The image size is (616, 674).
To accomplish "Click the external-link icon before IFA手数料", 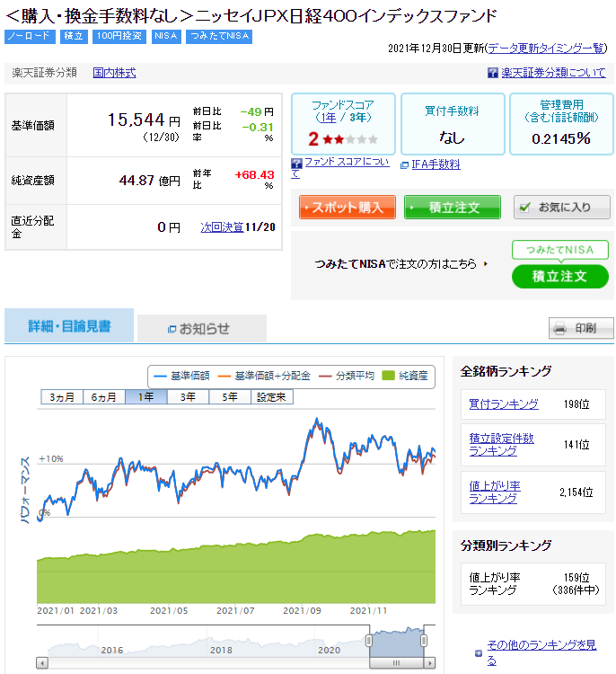I will [x=404, y=165].
